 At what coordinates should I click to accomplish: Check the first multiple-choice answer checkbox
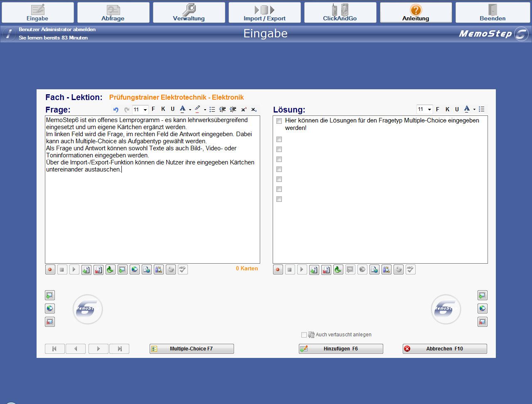coord(279,121)
